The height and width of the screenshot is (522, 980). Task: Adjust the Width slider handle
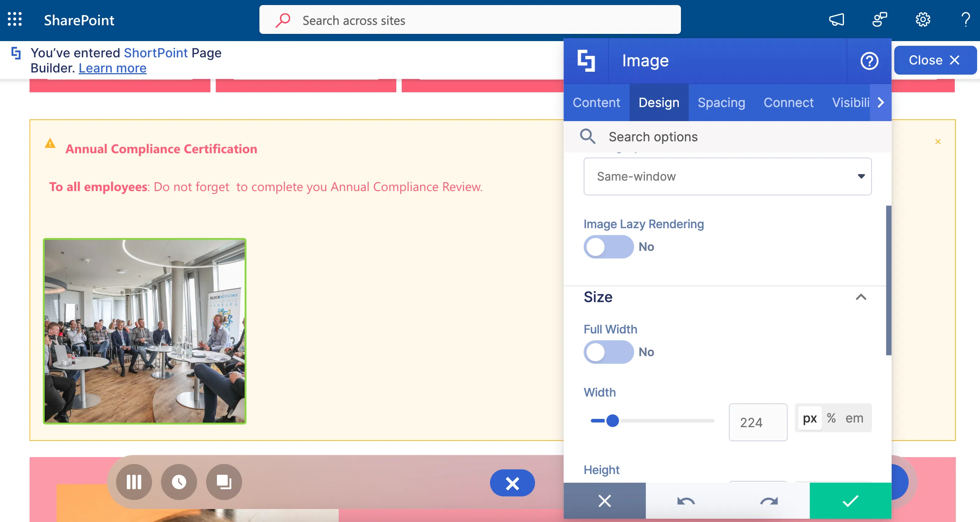612,421
